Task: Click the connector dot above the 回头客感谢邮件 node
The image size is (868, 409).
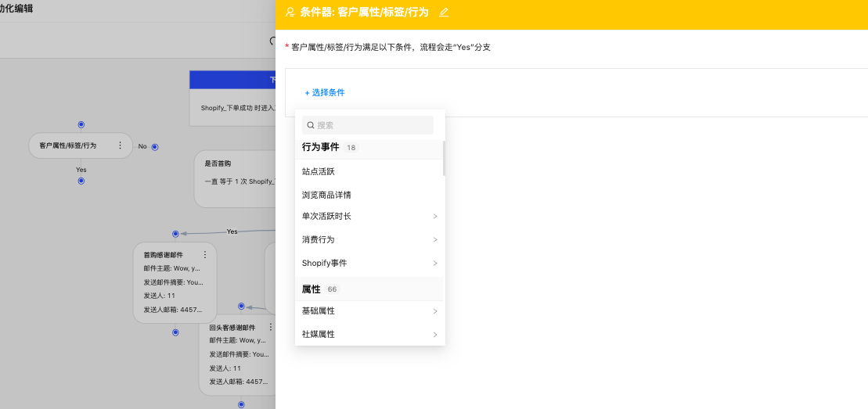Action: 241,306
